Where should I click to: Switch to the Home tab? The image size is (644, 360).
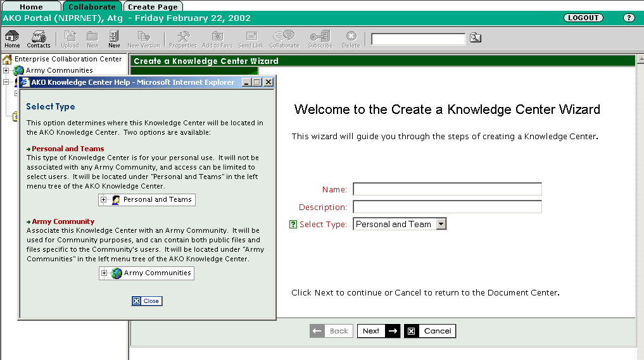pos(31,7)
